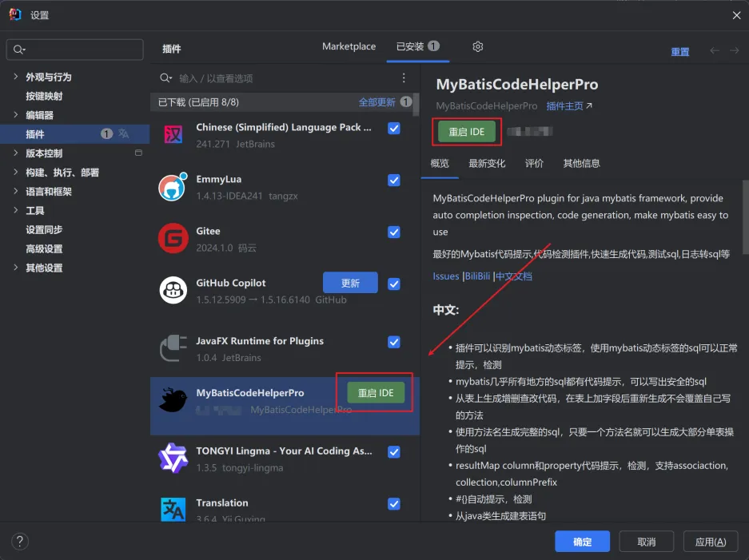
Task: Open the plugin list options kebab menu
Action: [404, 77]
